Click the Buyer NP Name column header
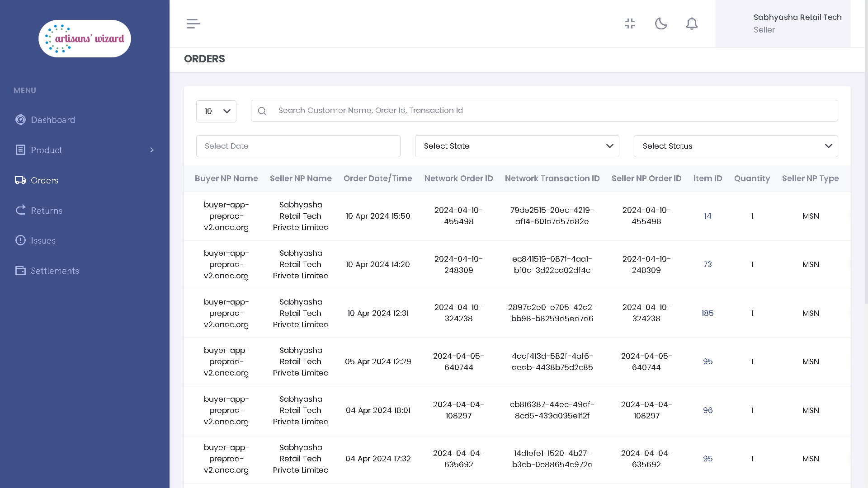 (x=226, y=178)
